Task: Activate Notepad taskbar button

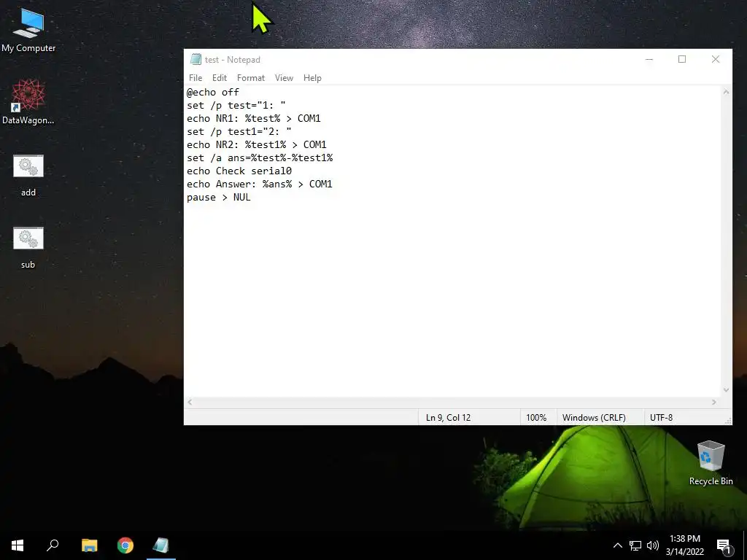Action: tap(161, 545)
